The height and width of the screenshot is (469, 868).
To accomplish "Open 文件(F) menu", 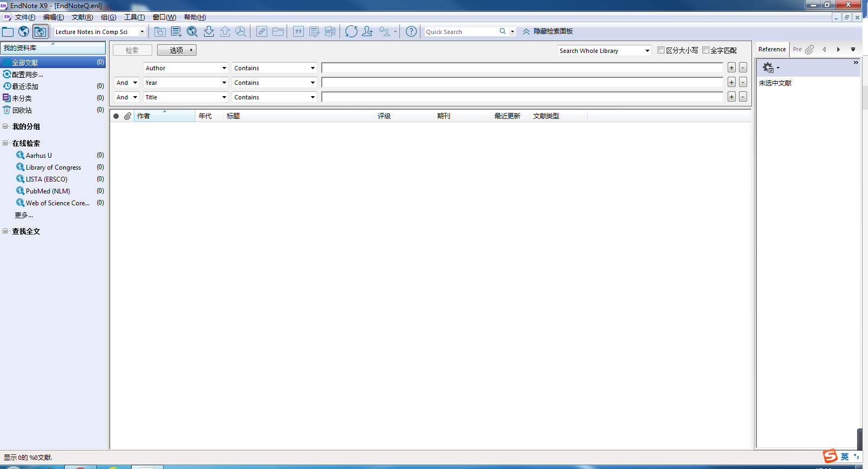I will point(25,17).
